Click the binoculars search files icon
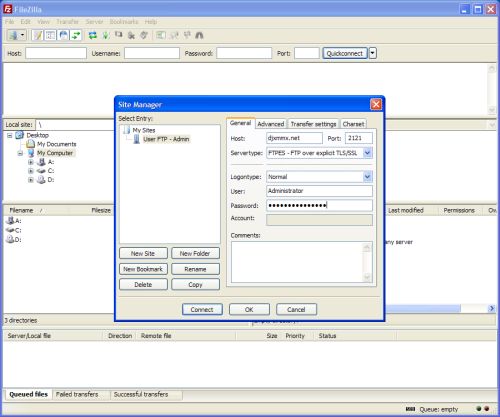This screenshot has height=417, width=500. (x=199, y=35)
